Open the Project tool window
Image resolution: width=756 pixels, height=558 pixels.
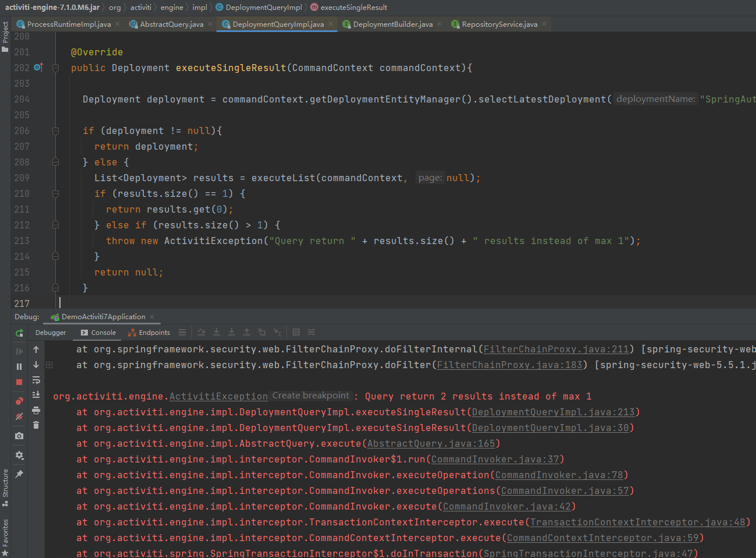coord(5,36)
